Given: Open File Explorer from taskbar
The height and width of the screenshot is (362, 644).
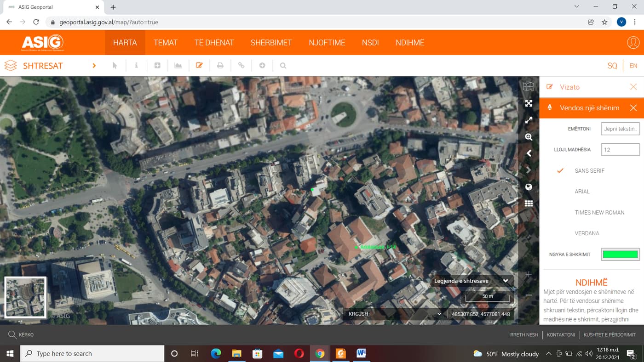Looking at the screenshot, I should pos(236,353).
